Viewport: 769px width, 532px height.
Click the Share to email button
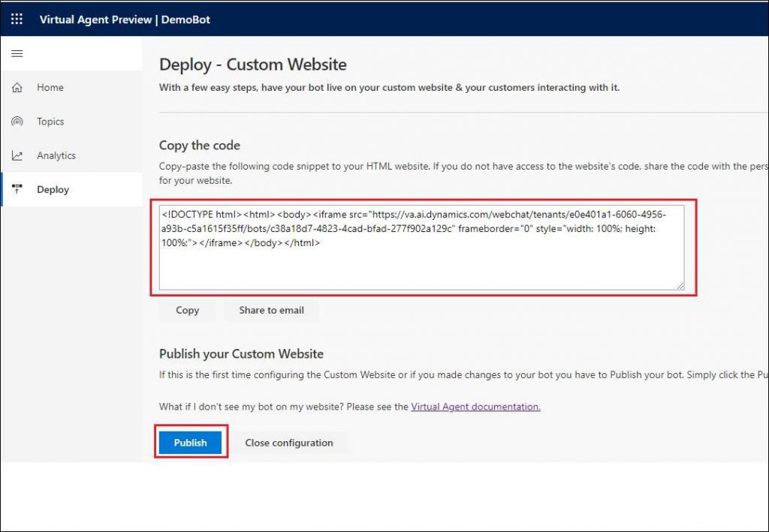(x=271, y=310)
